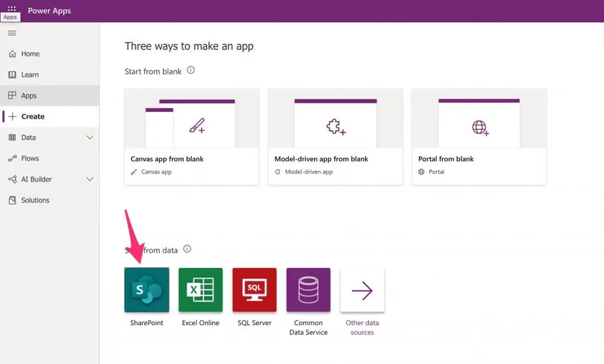Image resolution: width=604 pixels, height=364 pixels.
Task: Create a Portal from blank
Action: pyautogui.click(x=479, y=137)
